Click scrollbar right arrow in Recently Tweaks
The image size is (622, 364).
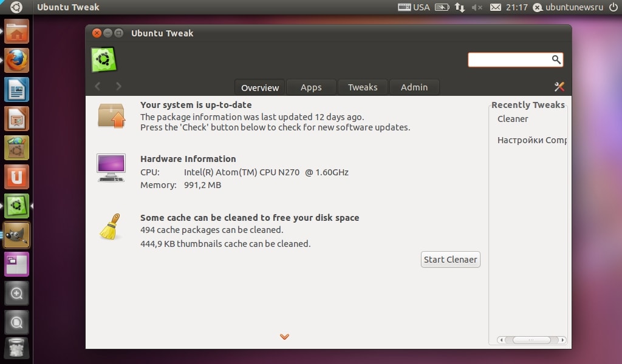(562, 340)
